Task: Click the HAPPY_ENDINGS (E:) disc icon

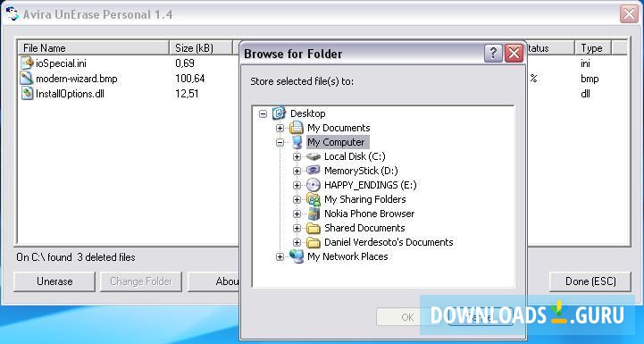Action: [313, 185]
